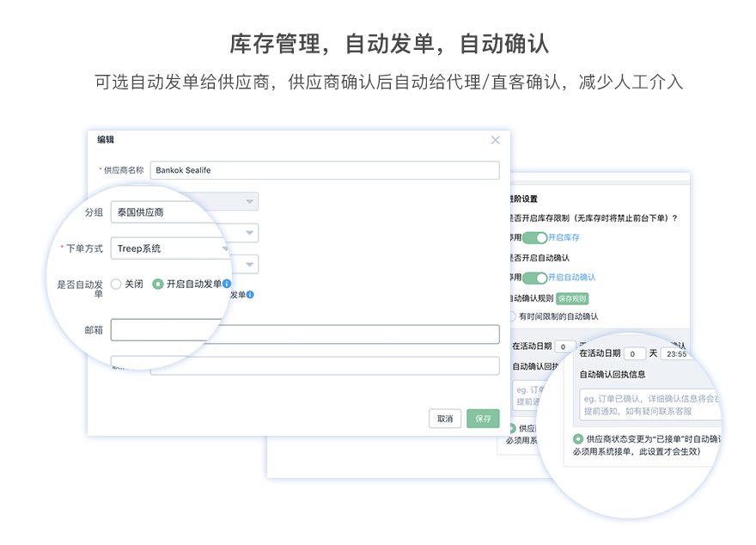Click the 邮箱 input field

[305, 333]
